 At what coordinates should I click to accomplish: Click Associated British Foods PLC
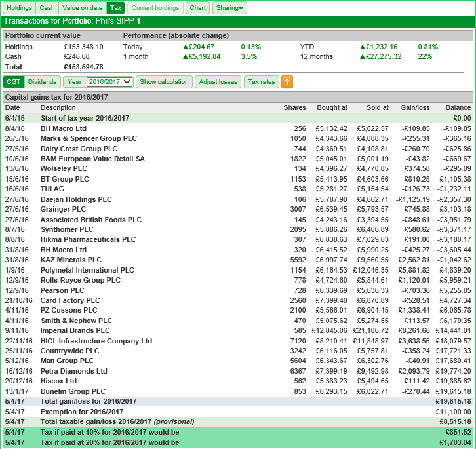[x=91, y=220]
